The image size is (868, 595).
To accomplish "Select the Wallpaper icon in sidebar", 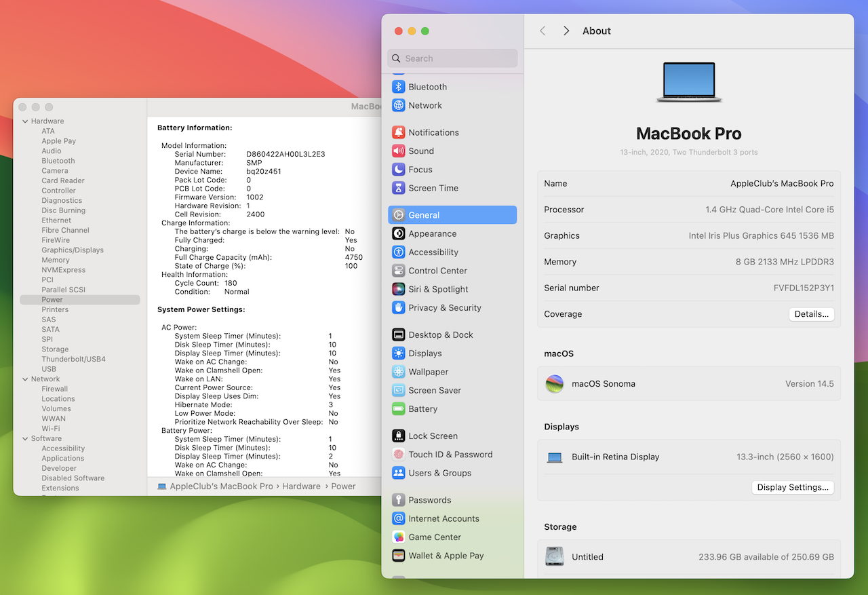I will 399,372.
